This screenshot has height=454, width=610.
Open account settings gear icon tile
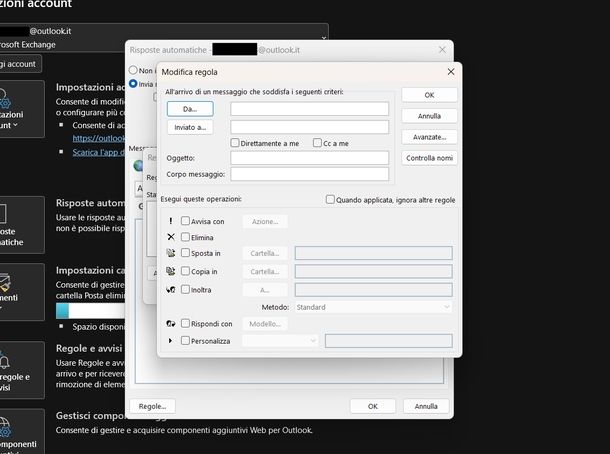coord(20,109)
